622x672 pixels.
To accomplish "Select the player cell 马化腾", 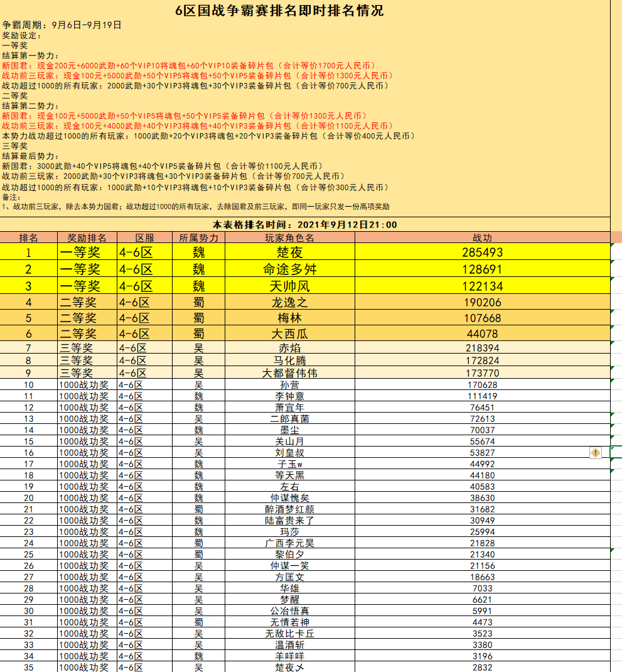I will click(x=290, y=360).
